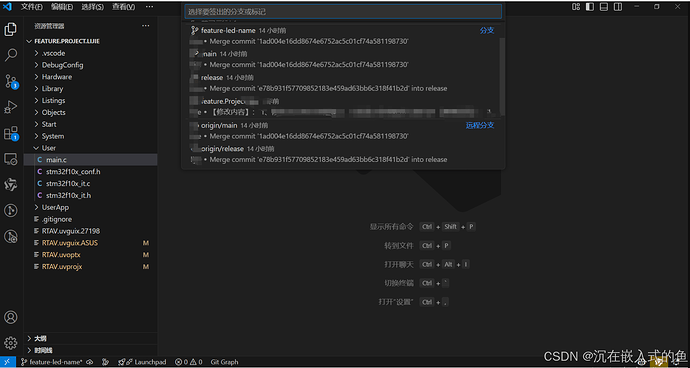Open the Run and Debug view
The height and width of the screenshot is (368, 690).
11,107
